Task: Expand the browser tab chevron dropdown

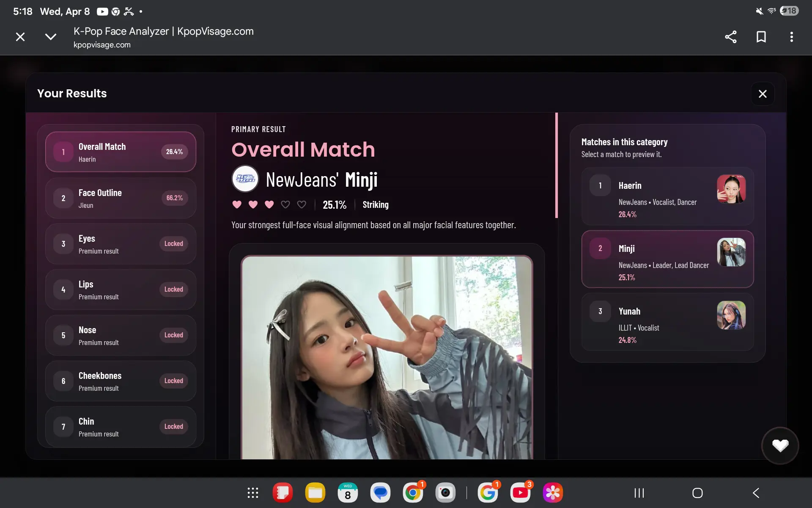Action: 51,37
